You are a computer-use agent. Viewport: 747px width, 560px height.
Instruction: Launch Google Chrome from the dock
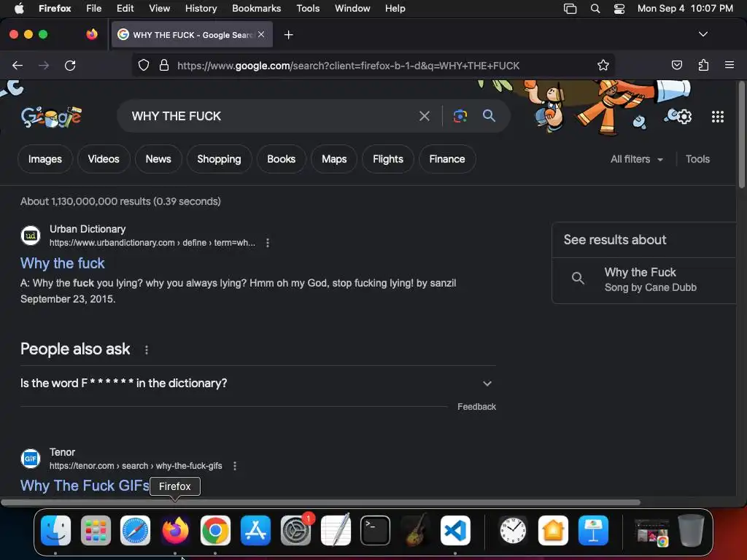click(x=215, y=530)
